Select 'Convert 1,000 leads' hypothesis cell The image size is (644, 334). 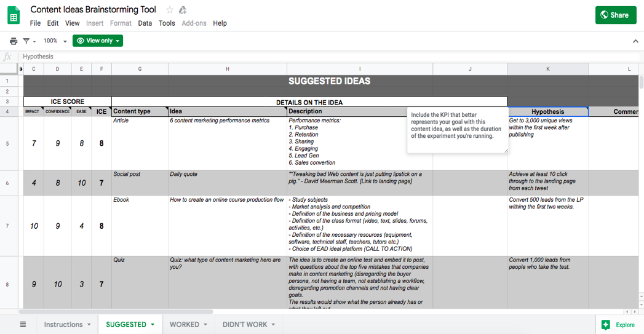click(548, 283)
